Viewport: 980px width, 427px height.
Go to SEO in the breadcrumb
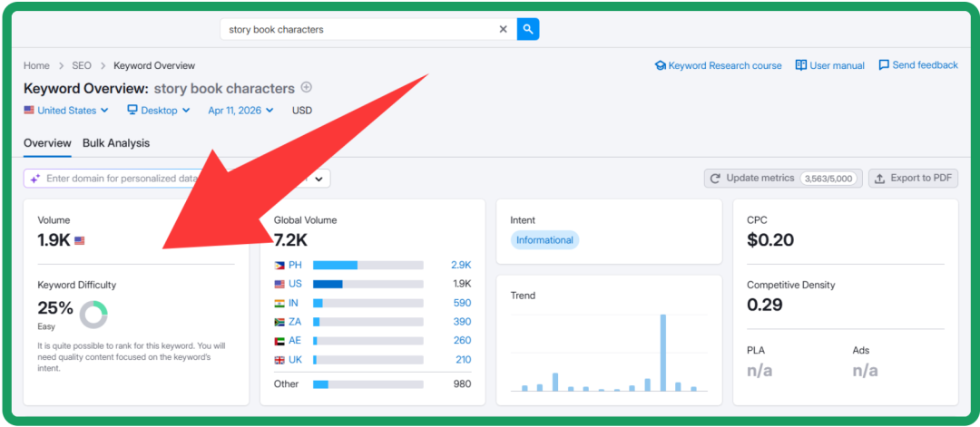82,65
